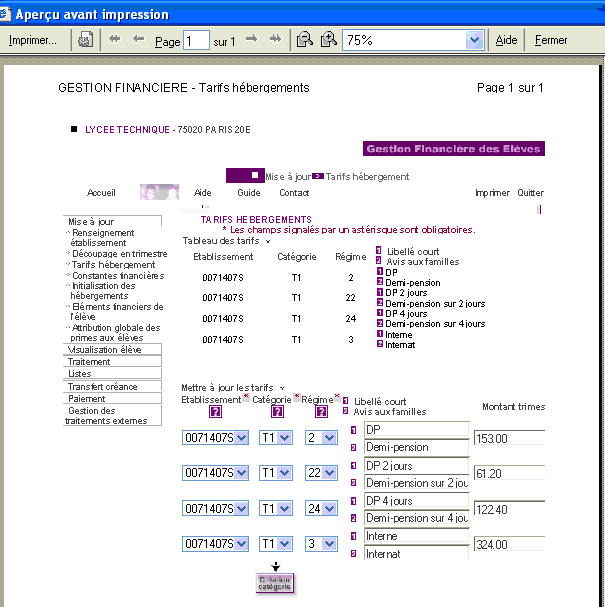The width and height of the screenshot is (605, 607).
Task: Click help icon under Régime label
Action: 321,412
